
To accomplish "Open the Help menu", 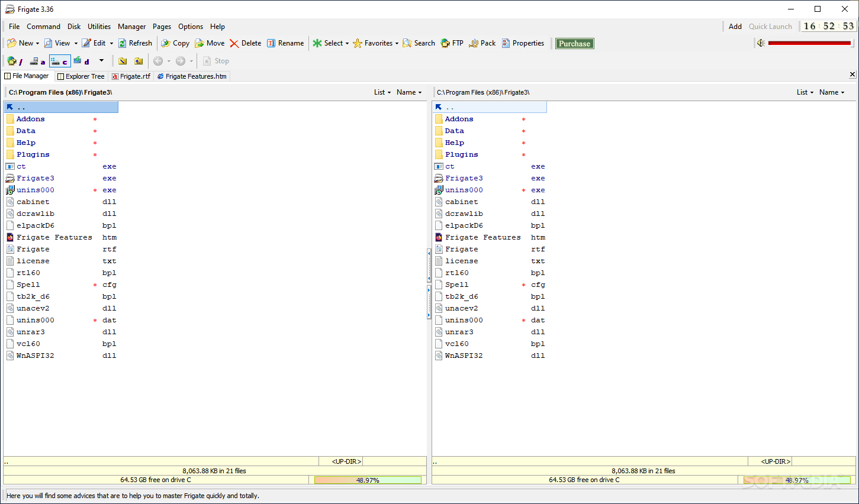I will [x=217, y=27].
